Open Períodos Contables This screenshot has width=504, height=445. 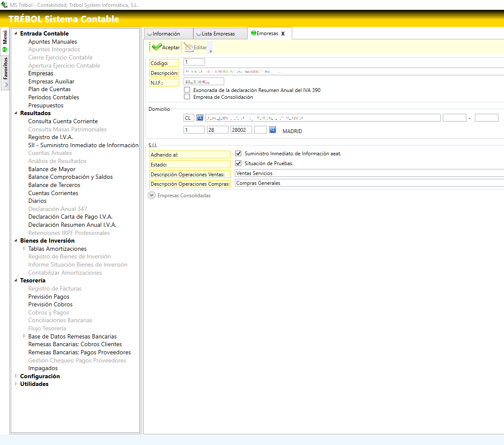click(x=53, y=97)
